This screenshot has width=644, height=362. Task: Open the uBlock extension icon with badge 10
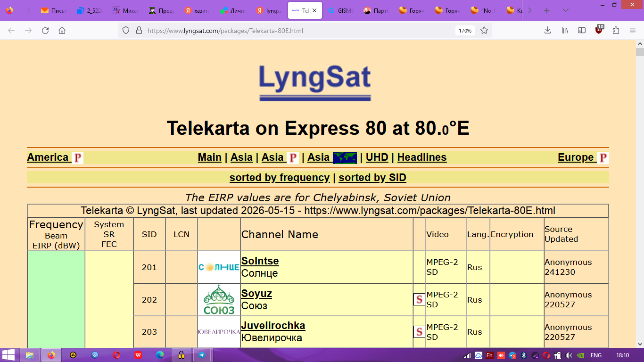(x=599, y=30)
